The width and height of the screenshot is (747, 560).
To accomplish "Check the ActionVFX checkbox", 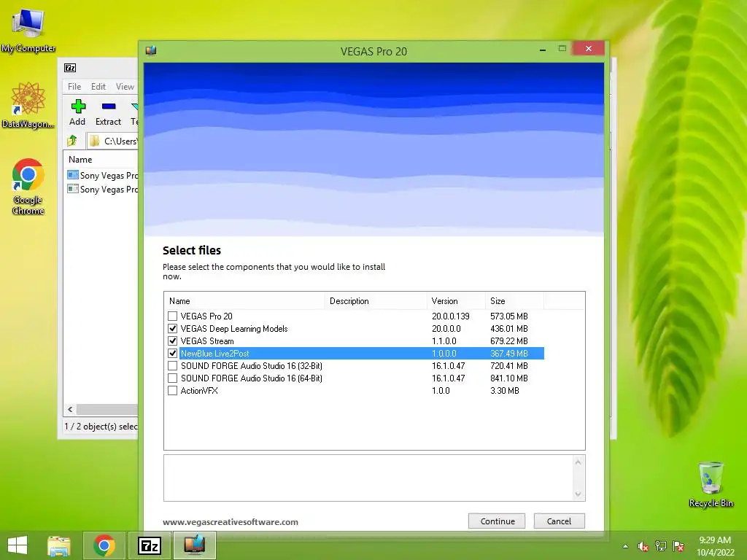I will [172, 391].
